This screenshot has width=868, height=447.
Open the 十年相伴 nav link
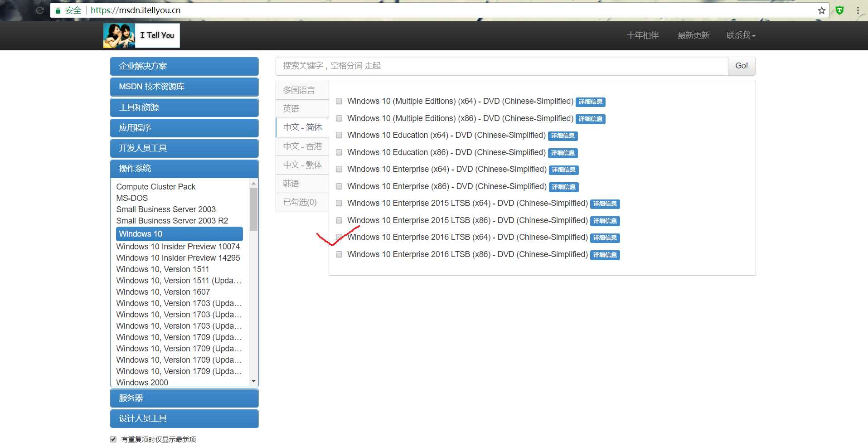click(x=643, y=35)
